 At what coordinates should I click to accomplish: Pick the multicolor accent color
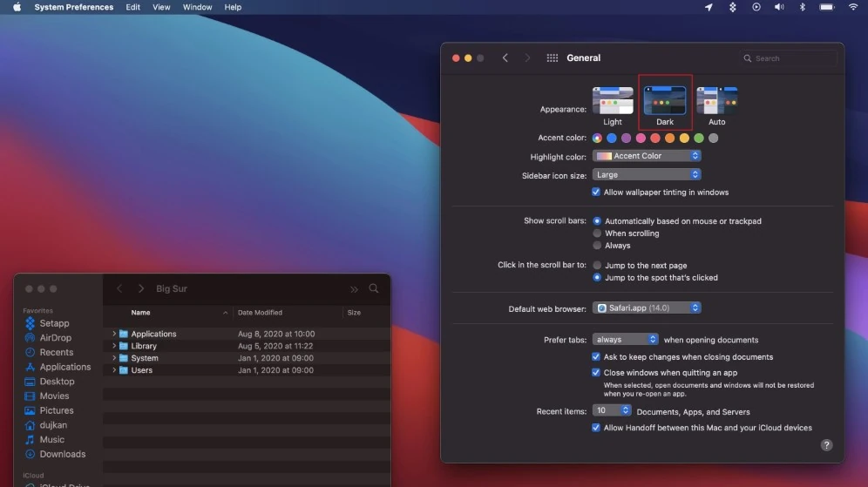click(597, 138)
